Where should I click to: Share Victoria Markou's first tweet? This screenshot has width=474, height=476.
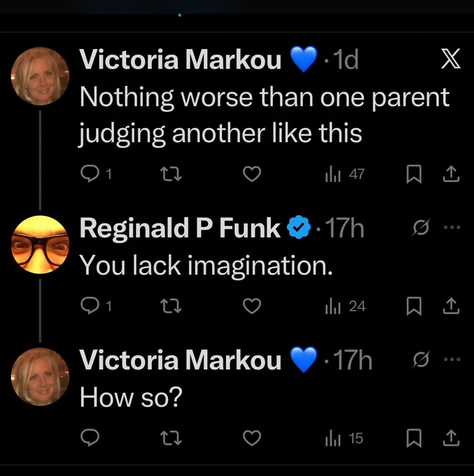451,174
